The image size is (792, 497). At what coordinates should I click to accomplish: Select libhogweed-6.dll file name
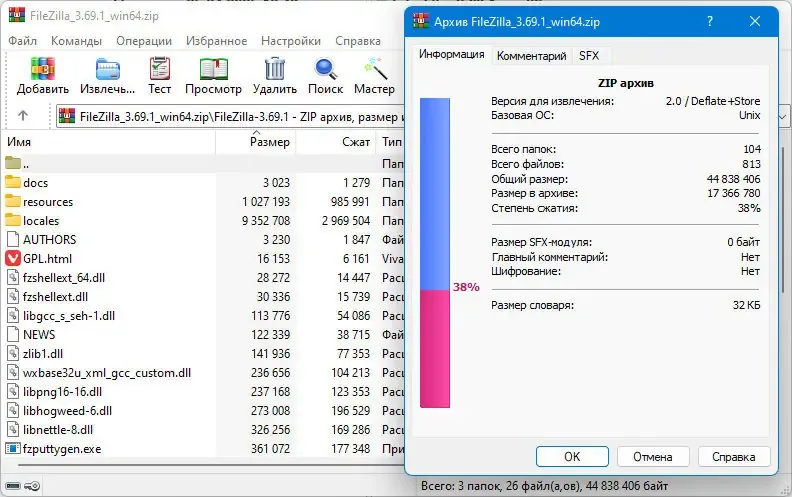point(67,411)
